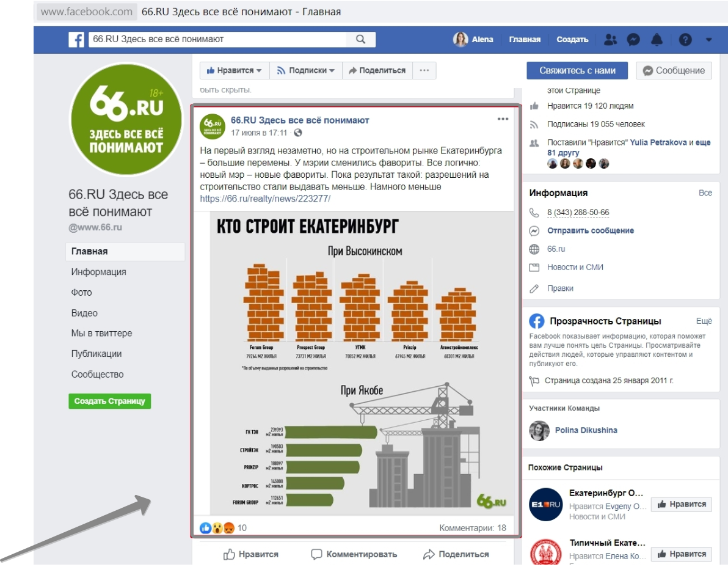Like the Типичный Екате... page
The width and height of the screenshot is (728, 575).
tap(681, 554)
